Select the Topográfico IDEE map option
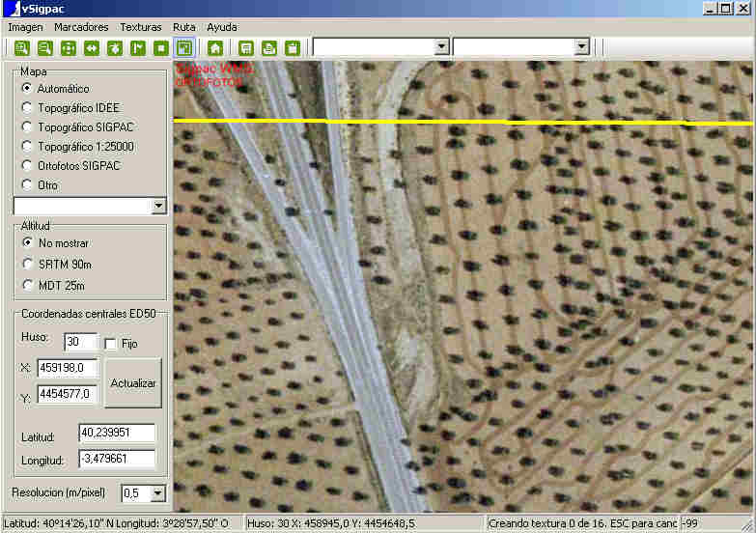756x533 pixels. tap(27, 108)
